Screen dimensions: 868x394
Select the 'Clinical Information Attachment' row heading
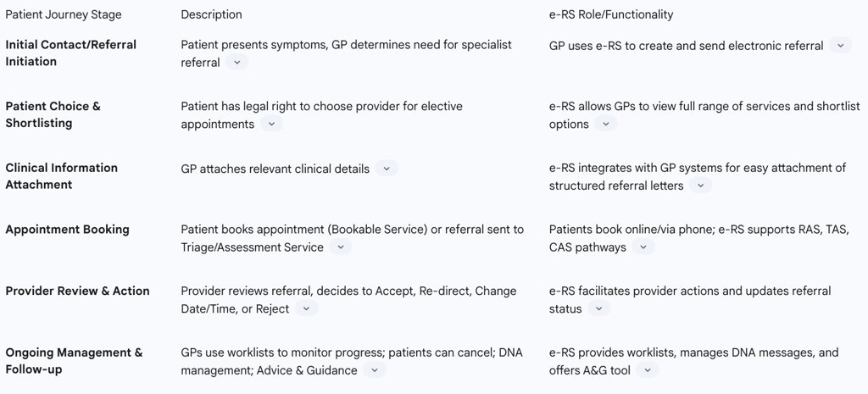[61, 176]
